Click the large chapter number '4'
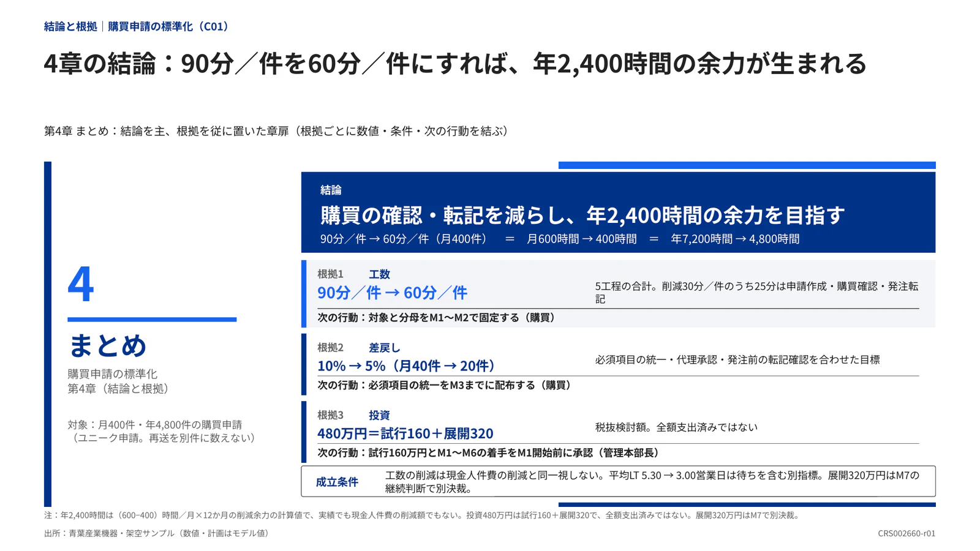This screenshot has height=551, width=980. [81, 284]
